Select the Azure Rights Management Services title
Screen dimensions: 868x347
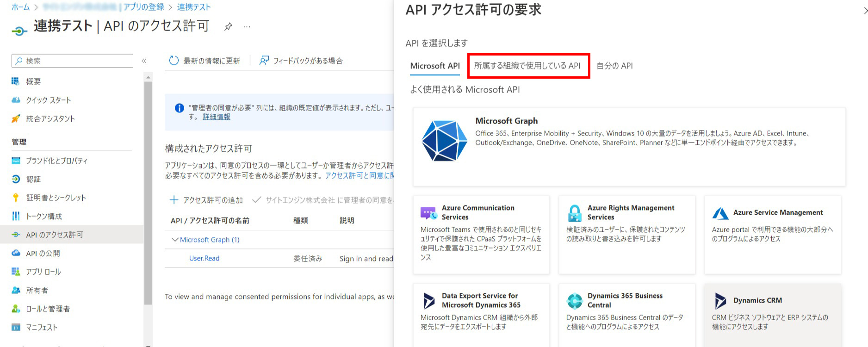point(631,212)
